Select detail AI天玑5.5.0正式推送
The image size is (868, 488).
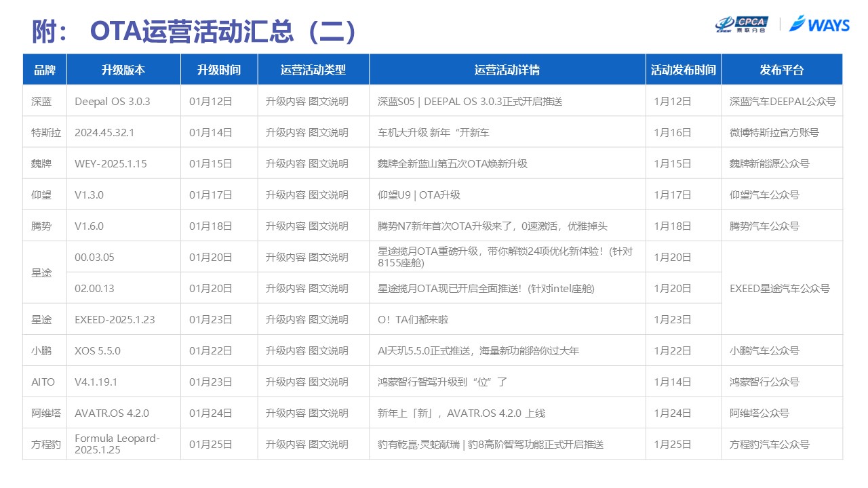478,351
